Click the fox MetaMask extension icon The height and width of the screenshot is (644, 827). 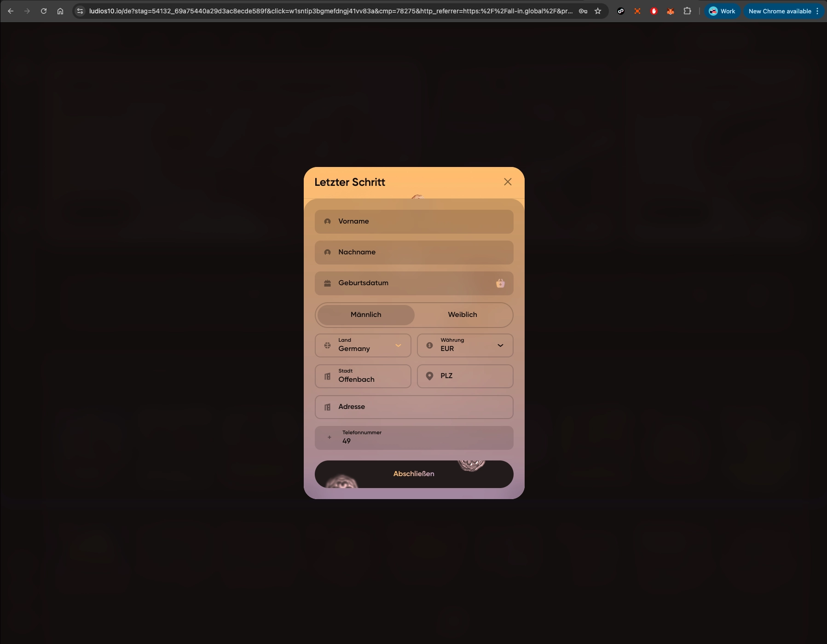pos(671,11)
